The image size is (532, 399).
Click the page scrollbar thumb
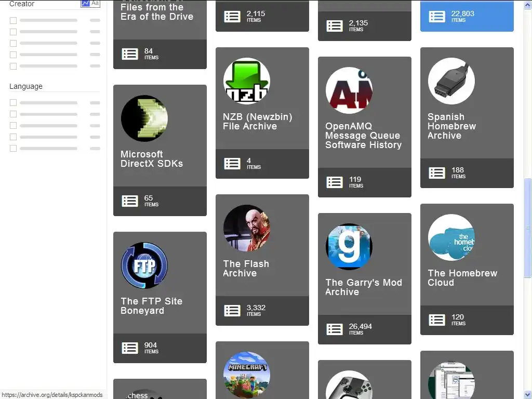(528, 228)
